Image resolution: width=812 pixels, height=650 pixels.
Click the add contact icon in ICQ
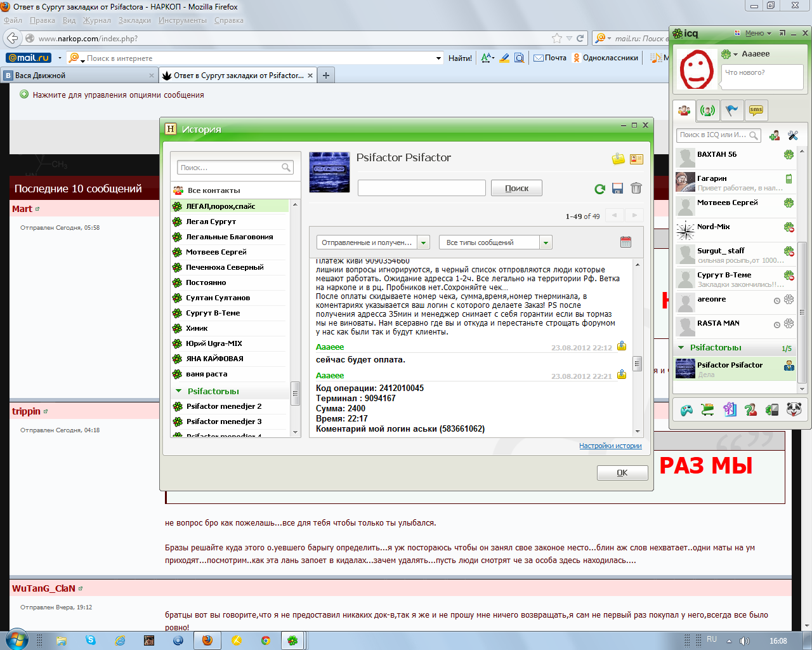click(x=775, y=135)
